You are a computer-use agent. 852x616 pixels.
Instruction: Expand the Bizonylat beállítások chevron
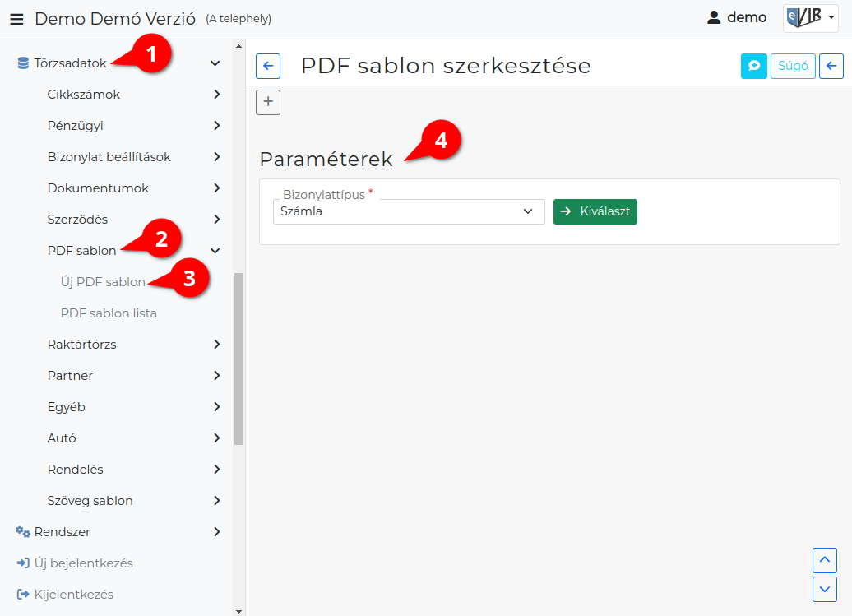[x=217, y=157]
